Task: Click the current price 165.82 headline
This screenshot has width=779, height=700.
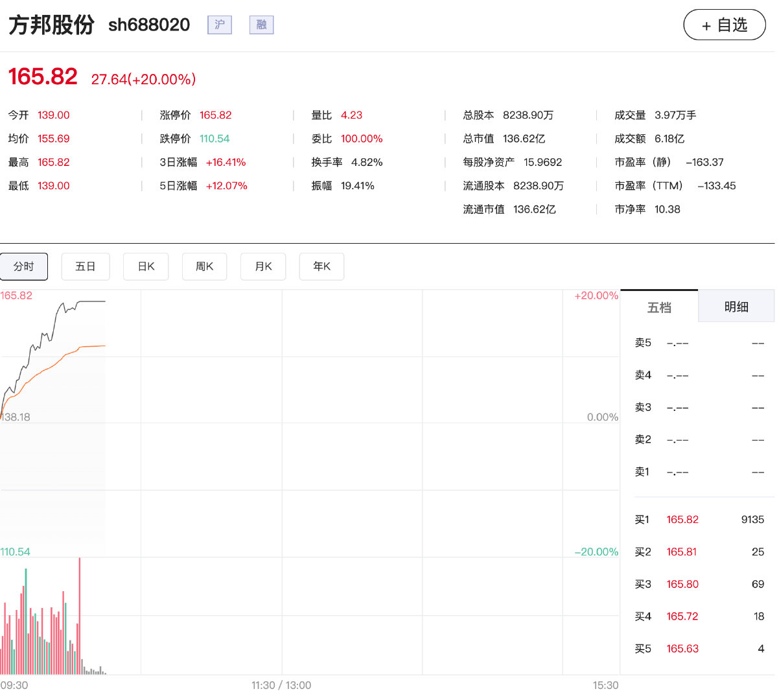Action: (x=43, y=77)
